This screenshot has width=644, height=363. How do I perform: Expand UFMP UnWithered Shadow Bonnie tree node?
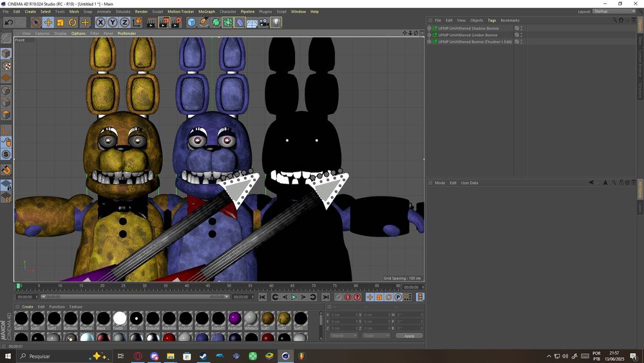[429, 28]
